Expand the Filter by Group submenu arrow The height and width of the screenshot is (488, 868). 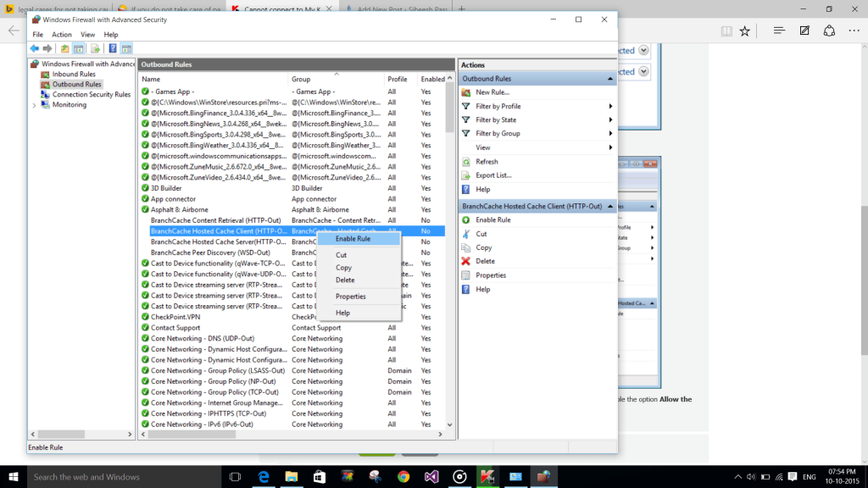pyautogui.click(x=610, y=133)
